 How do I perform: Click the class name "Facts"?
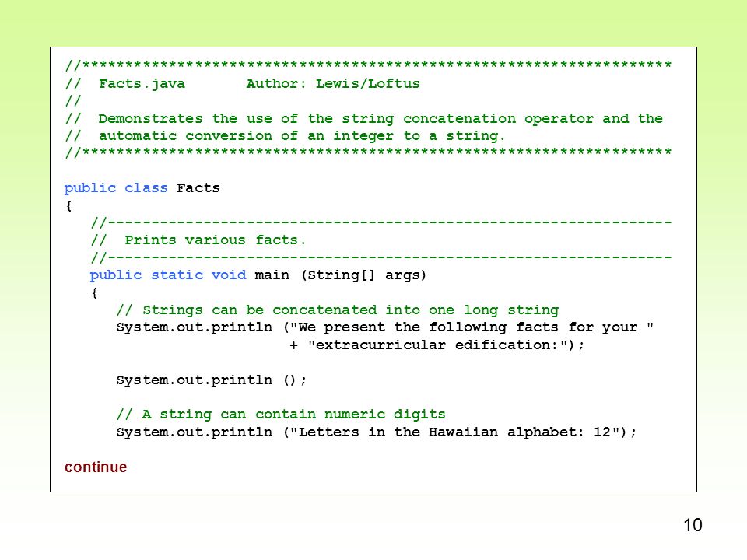pyautogui.click(x=198, y=188)
